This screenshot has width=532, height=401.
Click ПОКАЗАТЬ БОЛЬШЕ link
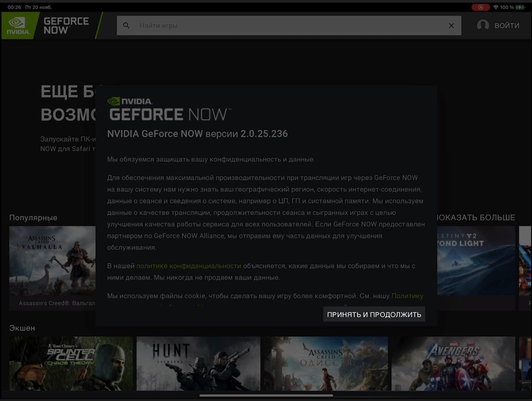[x=476, y=218]
